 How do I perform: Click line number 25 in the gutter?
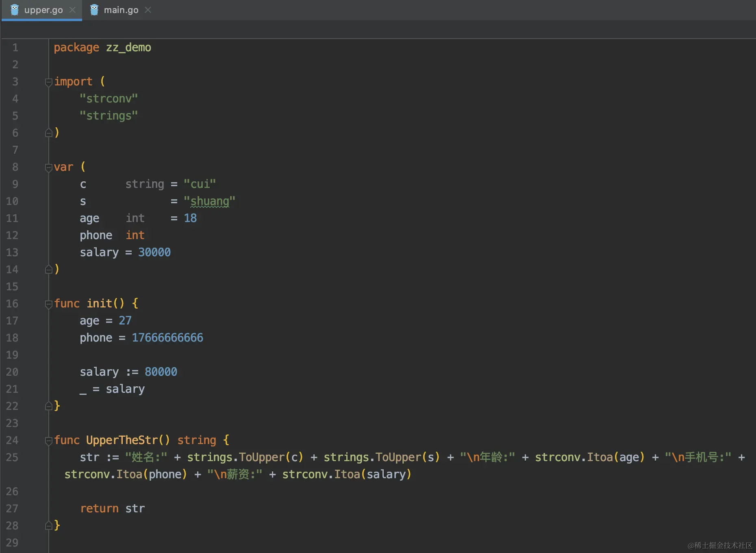12,457
